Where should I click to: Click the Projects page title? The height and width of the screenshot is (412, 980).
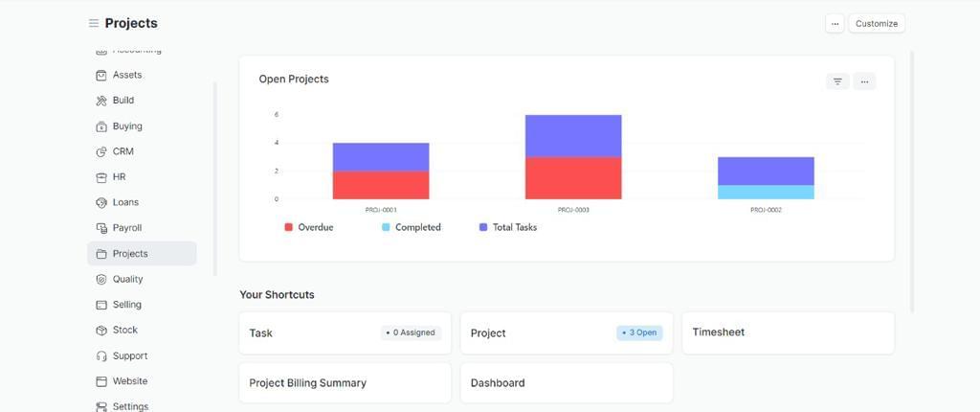pos(131,23)
